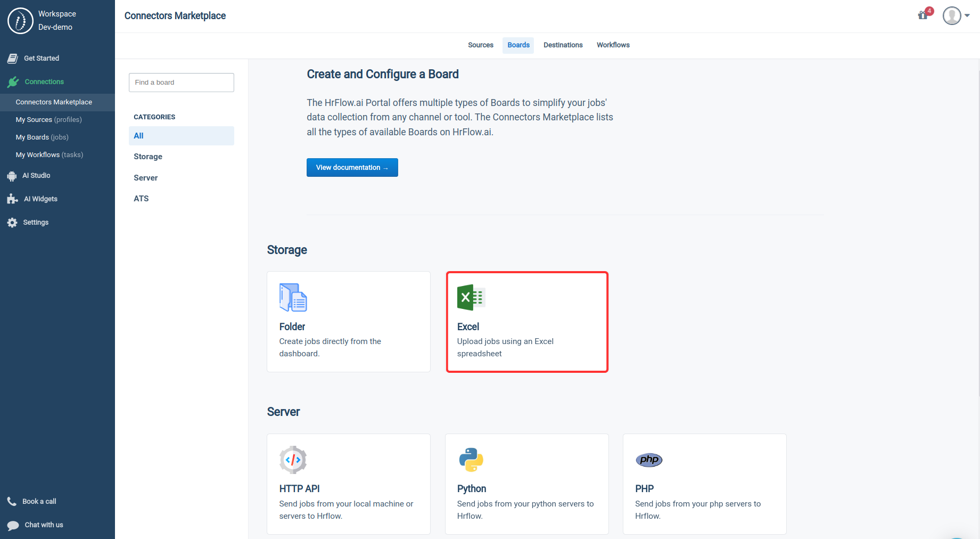
Task: Select the All category filter
Action: click(x=138, y=136)
